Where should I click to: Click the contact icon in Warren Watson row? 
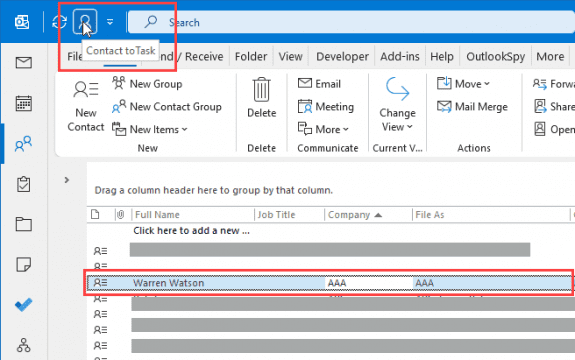click(x=100, y=283)
